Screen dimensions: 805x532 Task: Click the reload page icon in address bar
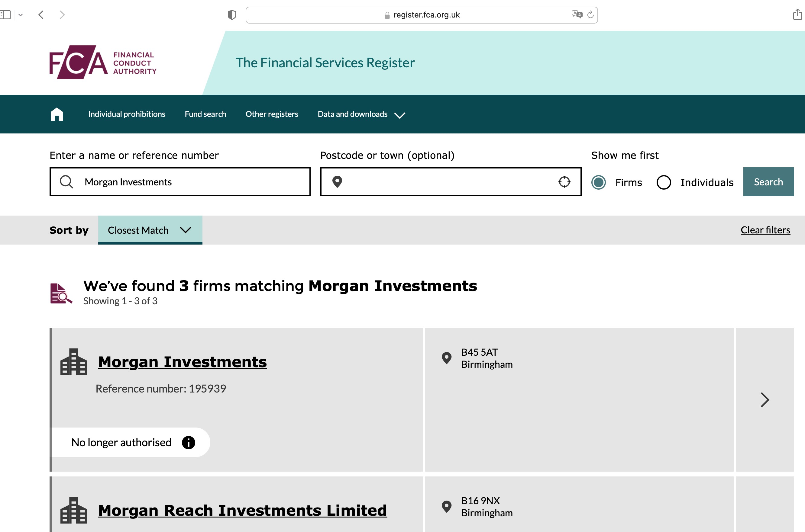pos(590,14)
